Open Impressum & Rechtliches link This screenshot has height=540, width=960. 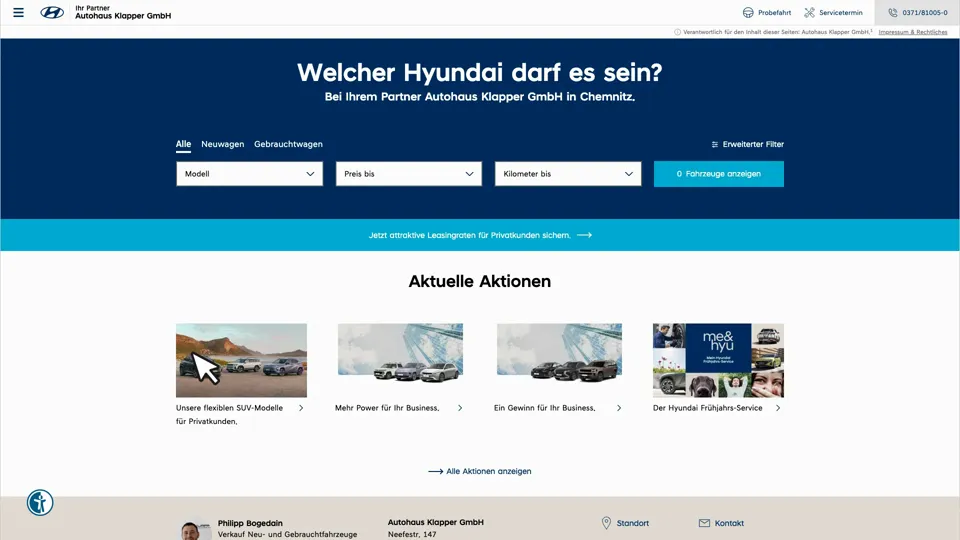[913, 32]
